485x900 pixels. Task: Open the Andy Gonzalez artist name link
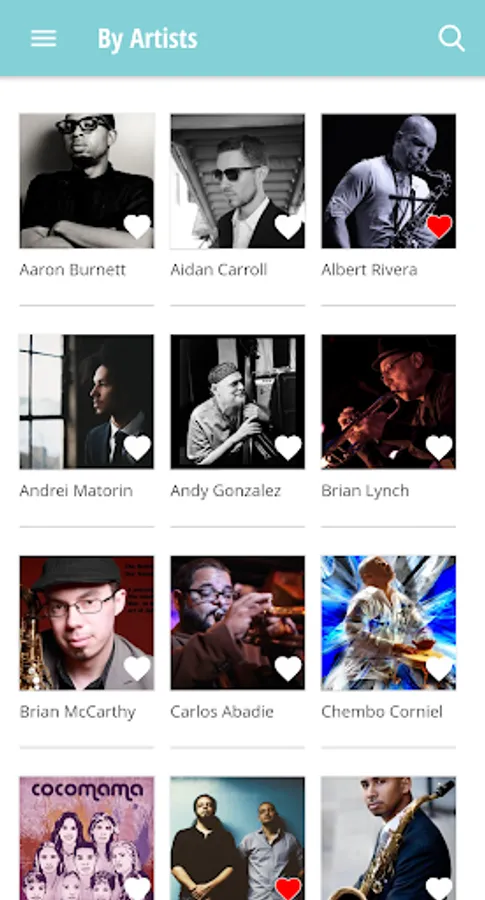tap(226, 491)
